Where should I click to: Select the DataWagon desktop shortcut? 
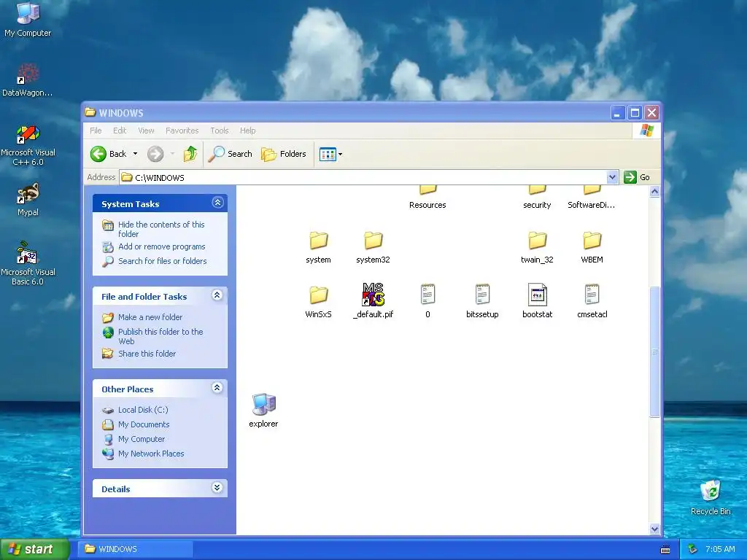click(28, 79)
